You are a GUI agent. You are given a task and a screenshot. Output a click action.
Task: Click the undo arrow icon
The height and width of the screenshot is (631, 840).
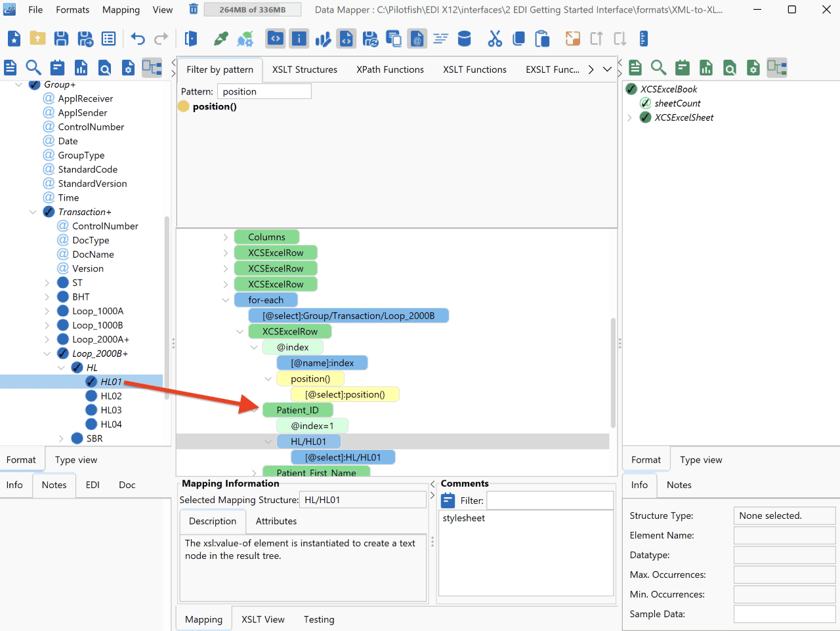(x=138, y=39)
